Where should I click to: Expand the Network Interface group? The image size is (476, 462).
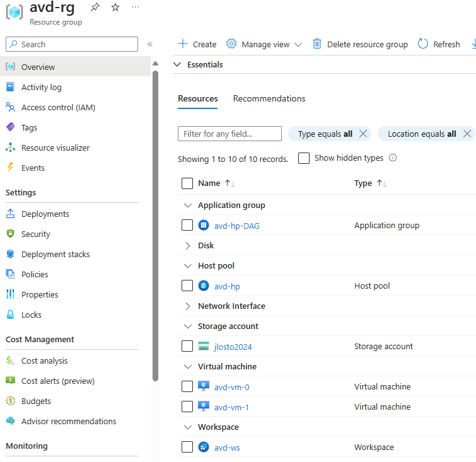(x=188, y=306)
